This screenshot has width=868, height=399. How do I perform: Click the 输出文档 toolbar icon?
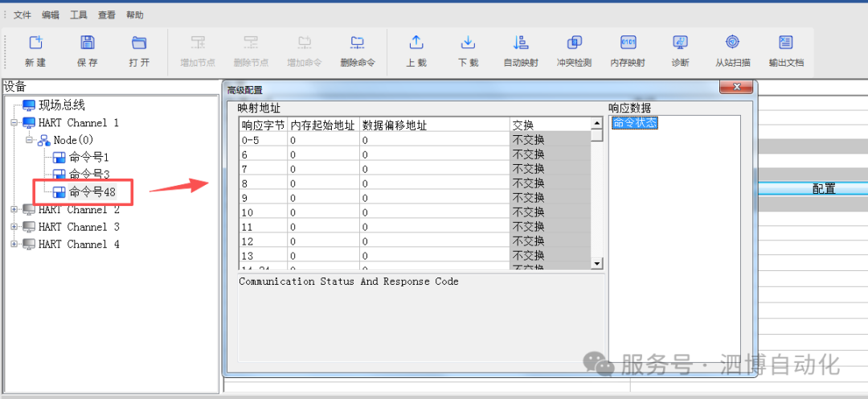pyautogui.click(x=785, y=43)
